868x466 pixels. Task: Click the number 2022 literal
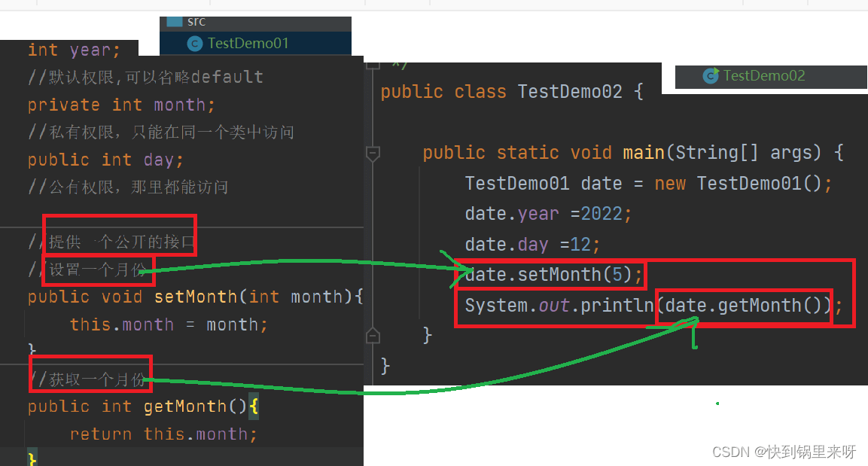tap(603, 214)
